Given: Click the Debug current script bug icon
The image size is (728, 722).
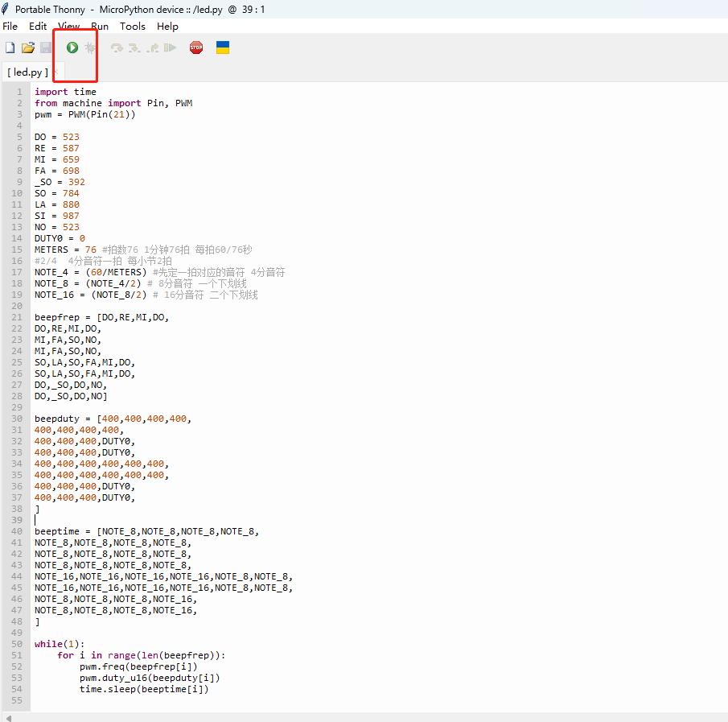Looking at the screenshot, I should (x=90, y=47).
